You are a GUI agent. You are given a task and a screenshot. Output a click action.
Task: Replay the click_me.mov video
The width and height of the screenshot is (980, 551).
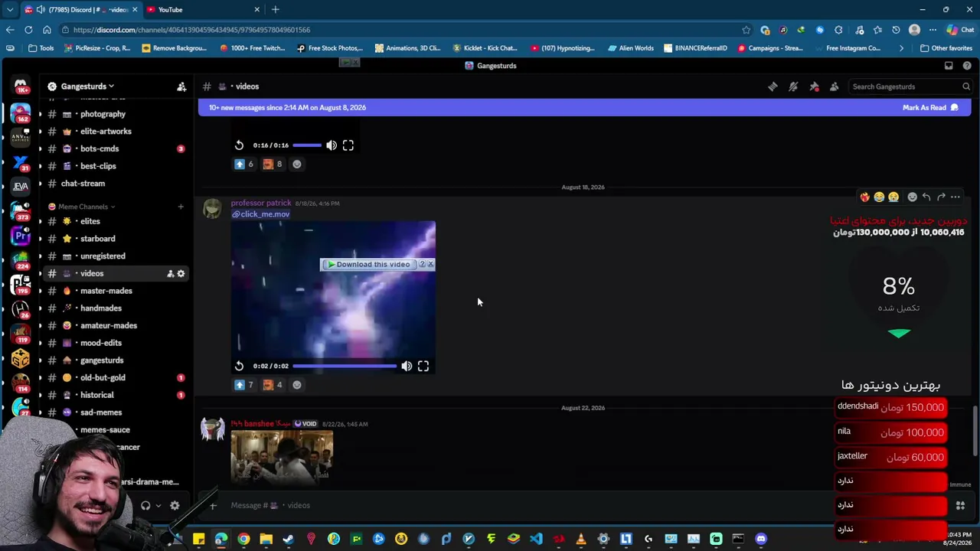pyautogui.click(x=239, y=367)
